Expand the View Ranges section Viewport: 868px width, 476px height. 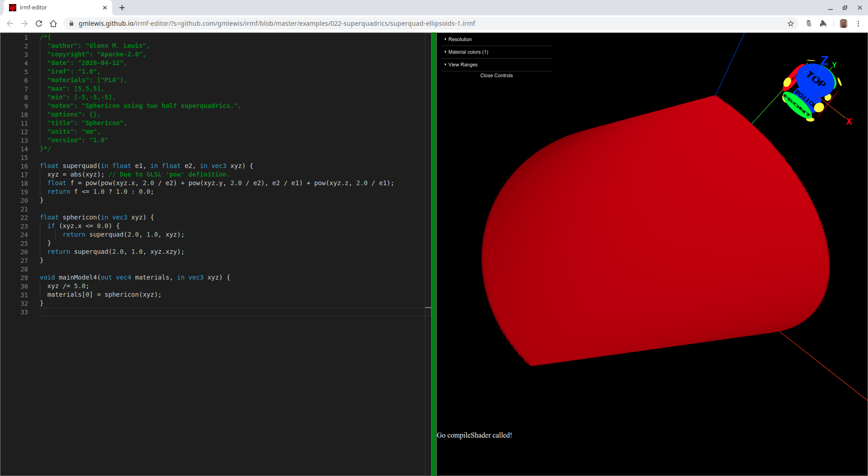point(462,65)
